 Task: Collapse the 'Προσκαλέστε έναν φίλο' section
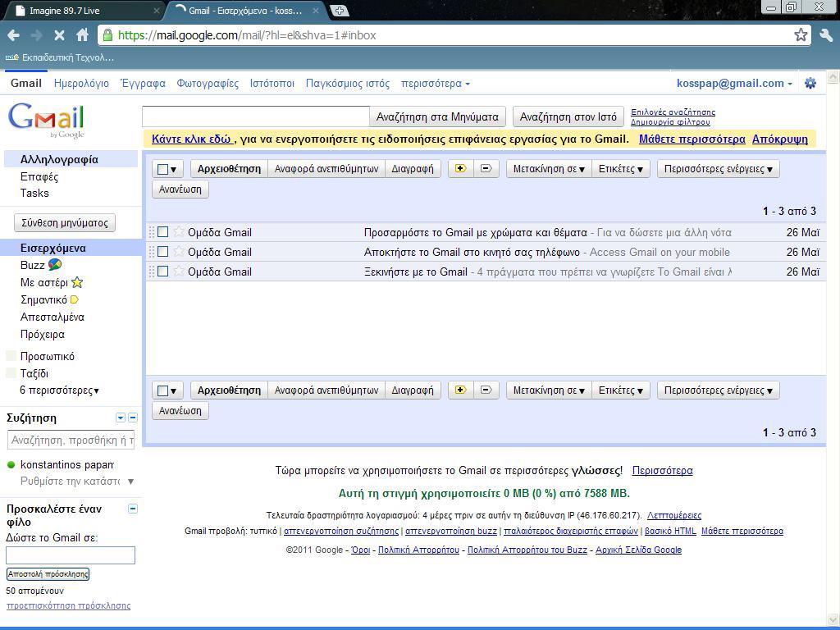[133, 509]
